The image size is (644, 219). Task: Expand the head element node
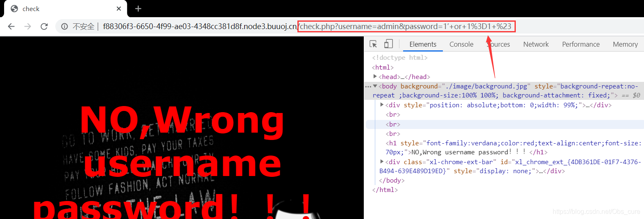[x=375, y=77]
